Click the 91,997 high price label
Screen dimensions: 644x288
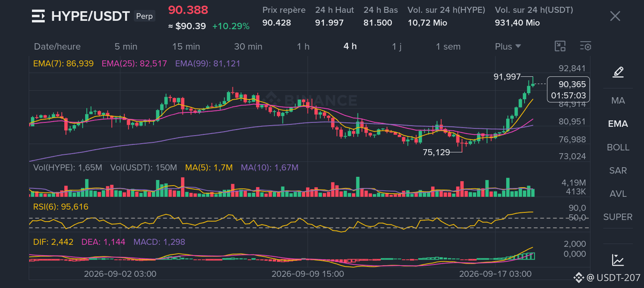click(507, 76)
